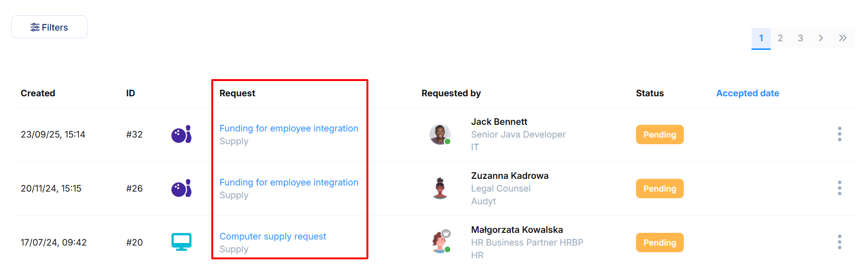Open Jack Bennett's profile avatar
The height and width of the screenshot is (268, 868).
coord(440,135)
